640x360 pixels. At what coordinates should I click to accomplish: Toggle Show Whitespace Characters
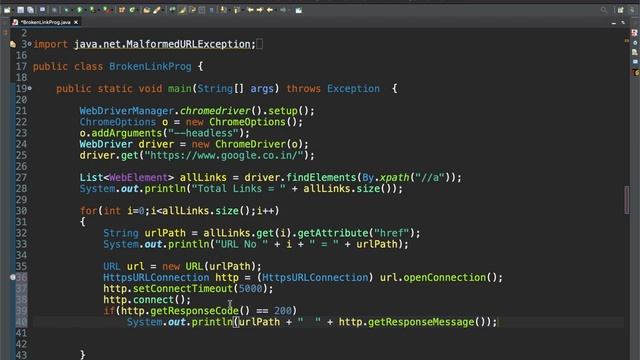211,10
